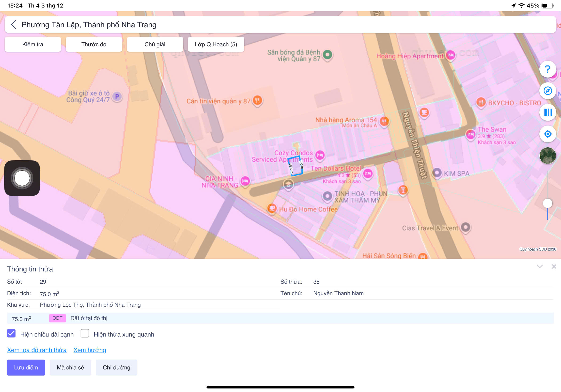Viewport: 561px width, 392px height.
Task: Tap the AssistiveTouch floating button
Action: (x=22, y=178)
